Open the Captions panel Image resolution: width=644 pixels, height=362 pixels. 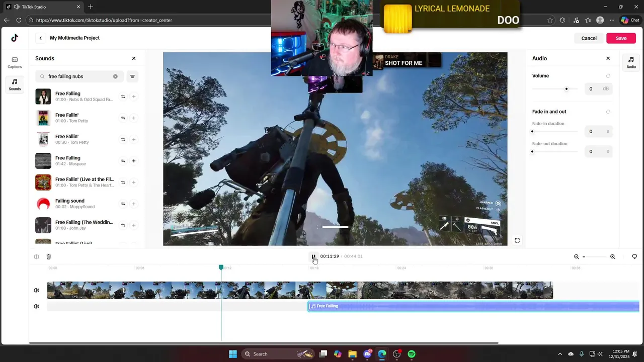click(15, 62)
